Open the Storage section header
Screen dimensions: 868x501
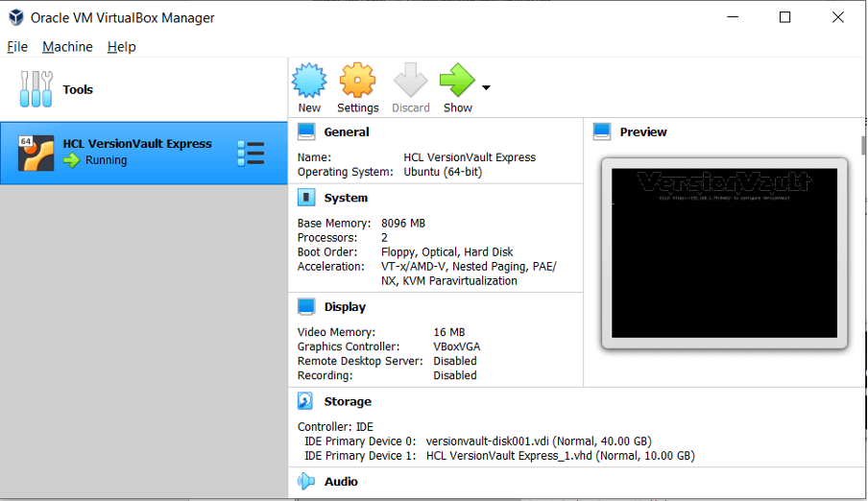pyautogui.click(x=348, y=401)
